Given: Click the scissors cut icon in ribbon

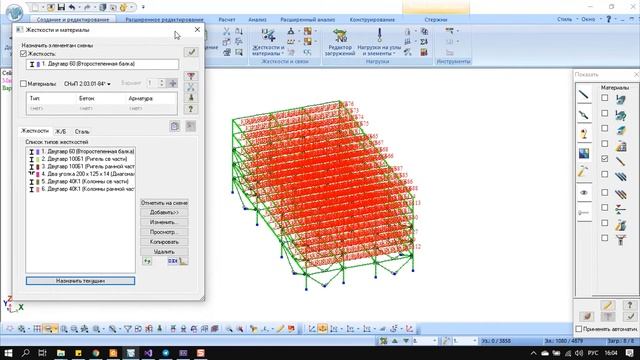Looking at the screenshot, I should 227,31.
